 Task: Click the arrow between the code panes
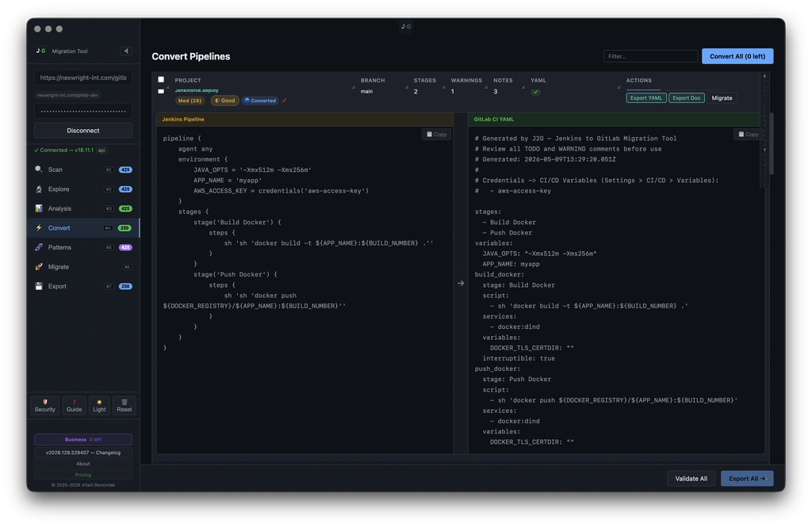[x=461, y=283]
